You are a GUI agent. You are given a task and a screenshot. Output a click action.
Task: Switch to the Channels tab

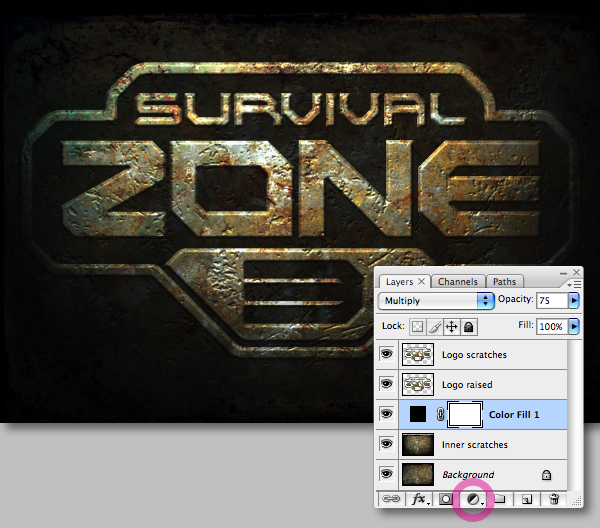pos(458,282)
